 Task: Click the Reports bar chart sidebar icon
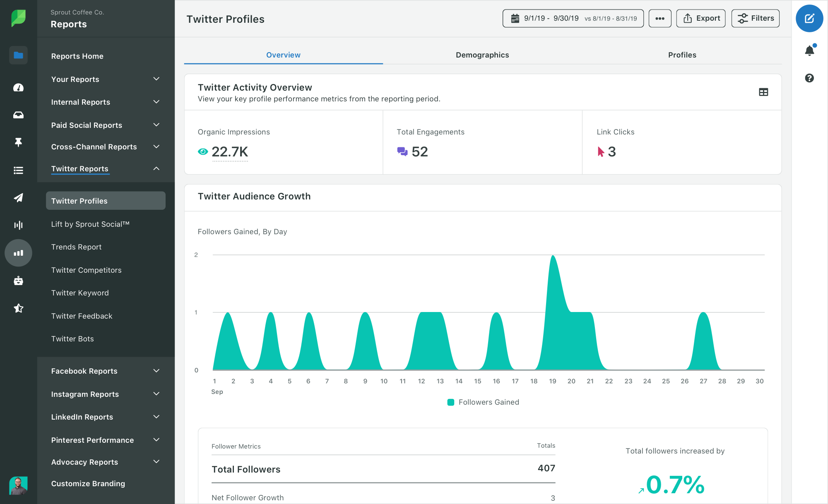coord(18,253)
